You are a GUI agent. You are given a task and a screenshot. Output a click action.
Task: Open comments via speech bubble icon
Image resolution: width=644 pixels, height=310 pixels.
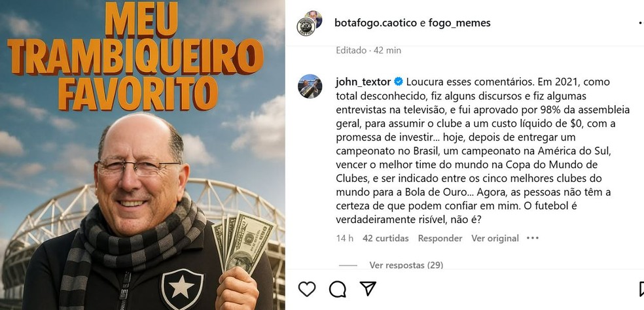(337, 289)
